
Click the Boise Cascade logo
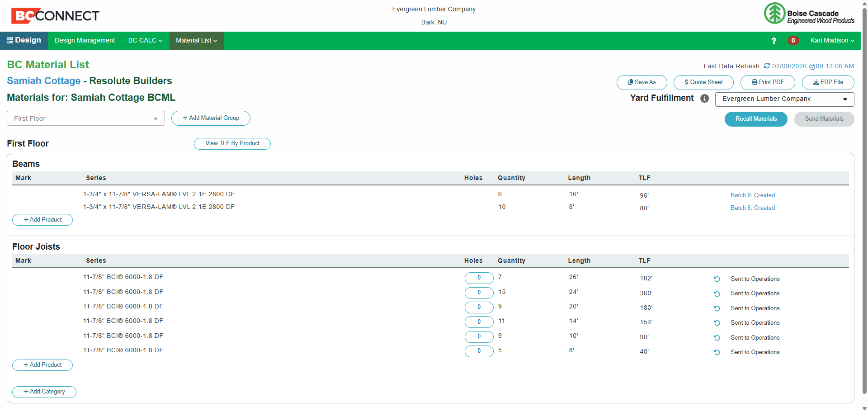point(809,14)
